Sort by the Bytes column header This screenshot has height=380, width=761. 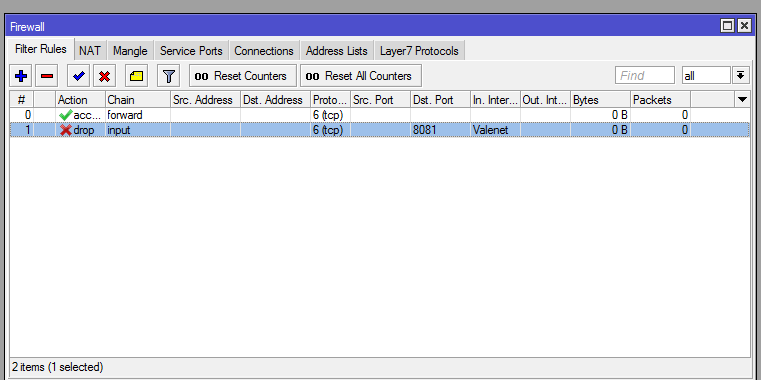point(601,100)
